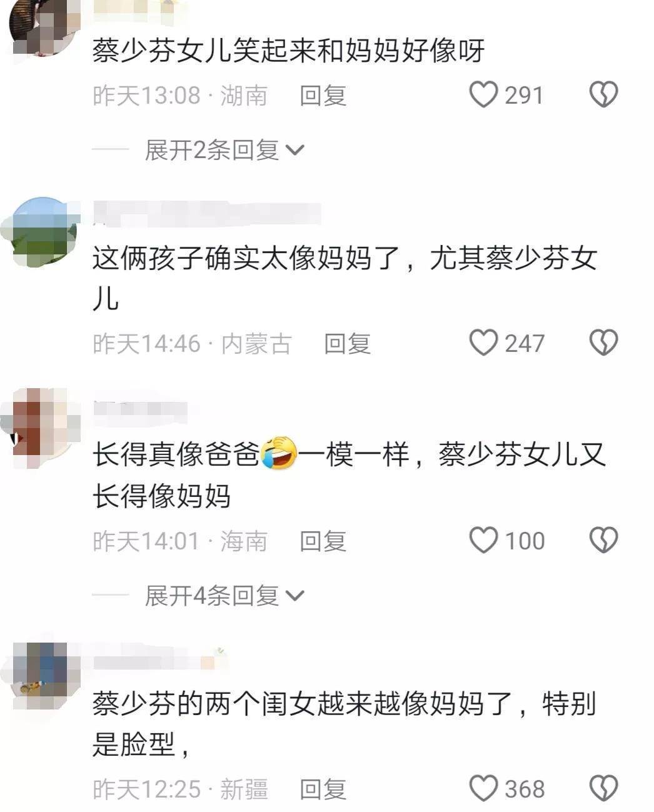Tap 回复 on the 内蒙古 comment
The width and height of the screenshot is (654, 812).
coord(347,344)
